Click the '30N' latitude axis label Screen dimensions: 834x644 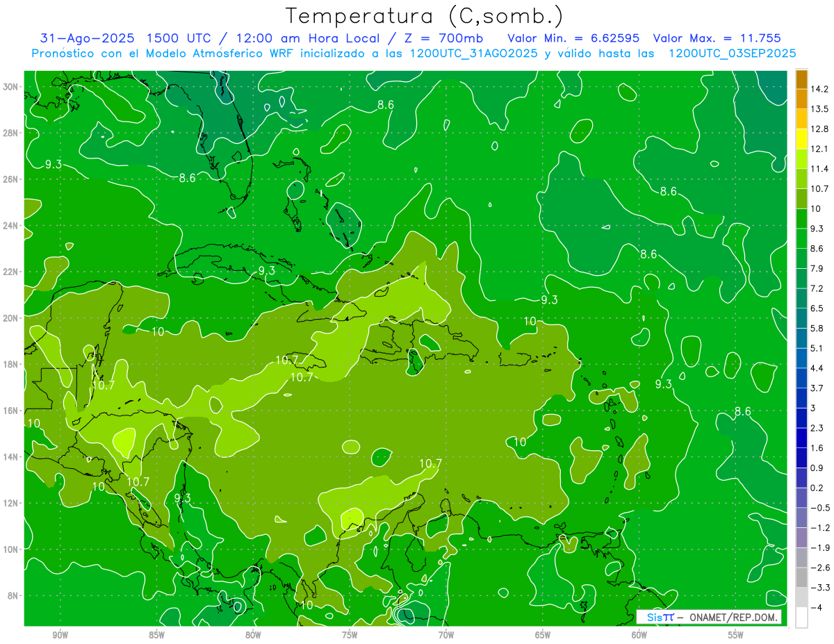tap(10, 86)
